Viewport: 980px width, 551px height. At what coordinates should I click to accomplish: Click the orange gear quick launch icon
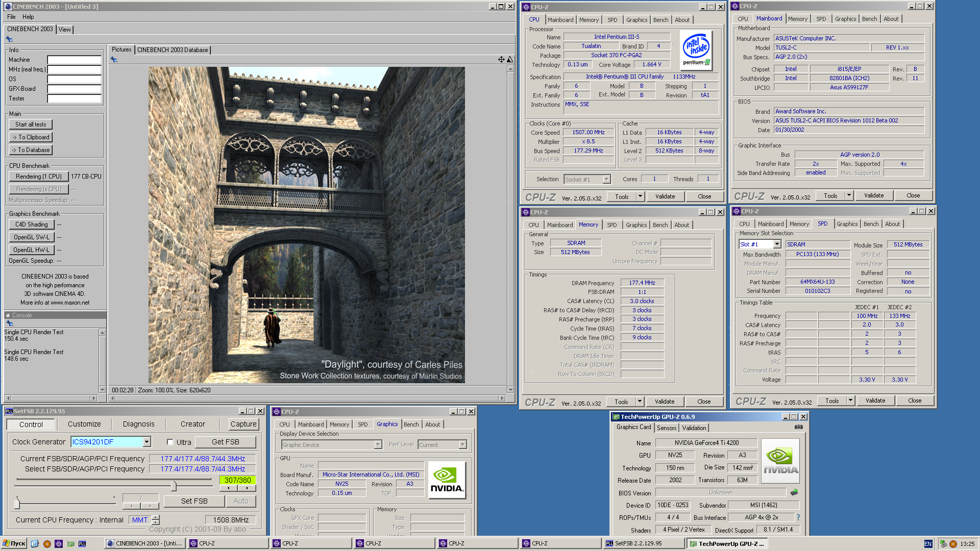(47, 544)
